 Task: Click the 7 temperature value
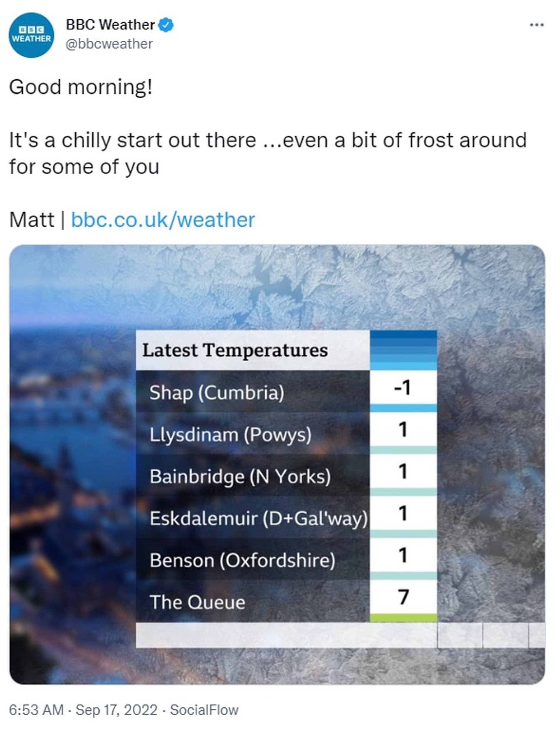coord(403,597)
